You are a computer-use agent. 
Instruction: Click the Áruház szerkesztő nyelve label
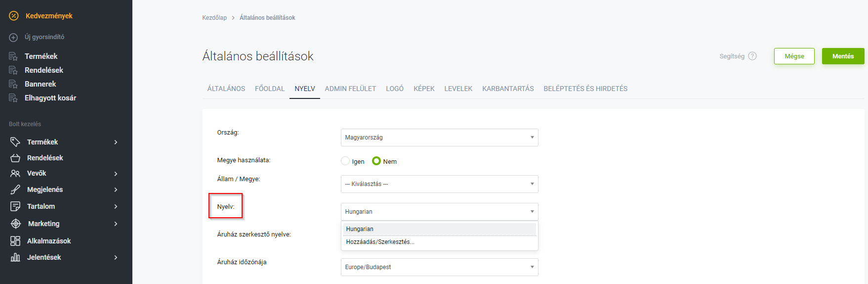point(254,235)
